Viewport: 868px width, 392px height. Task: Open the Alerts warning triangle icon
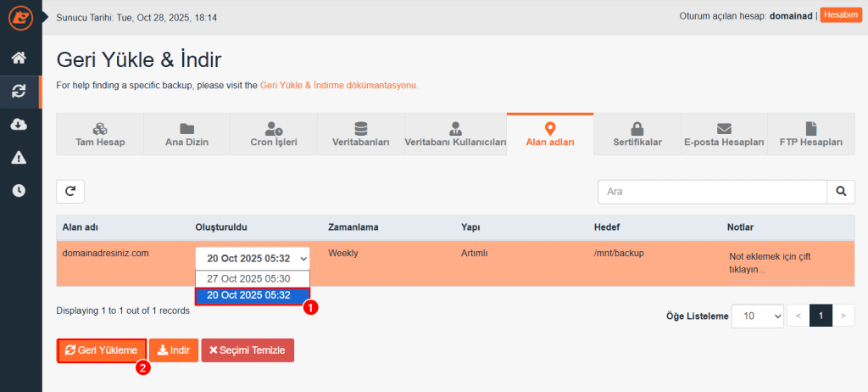19,158
